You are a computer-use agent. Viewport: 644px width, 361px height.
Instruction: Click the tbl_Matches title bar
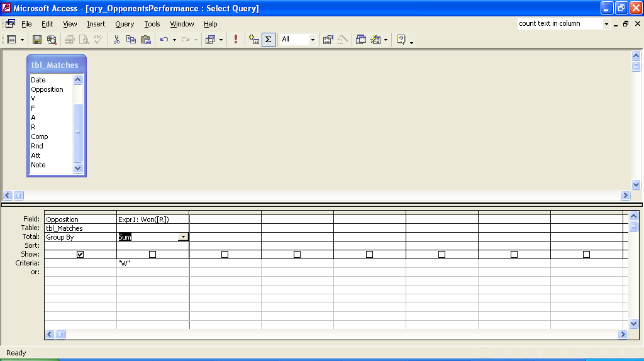point(57,65)
